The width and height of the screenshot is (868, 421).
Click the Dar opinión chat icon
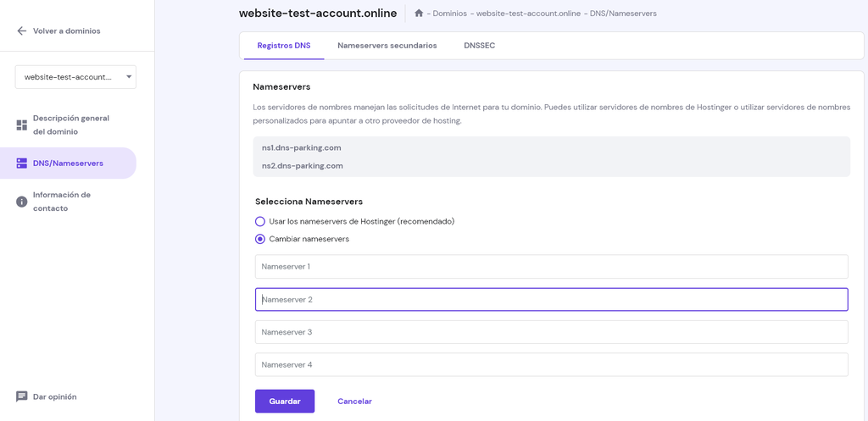[22, 396]
